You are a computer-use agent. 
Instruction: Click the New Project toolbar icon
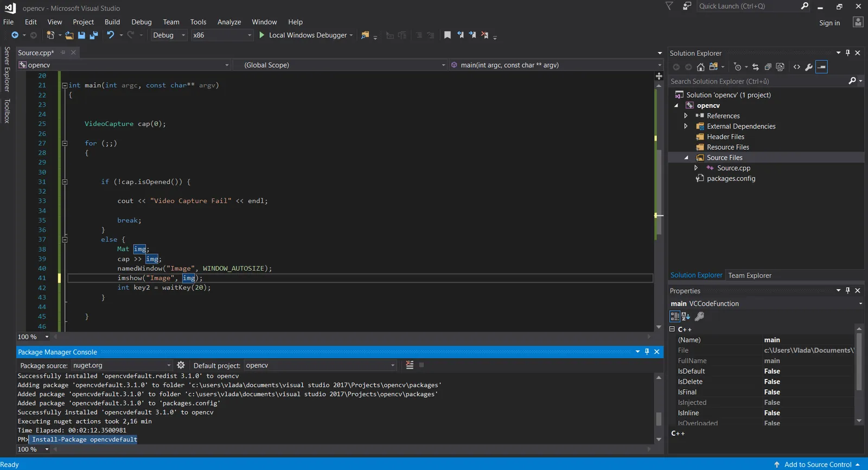click(50, 35)
